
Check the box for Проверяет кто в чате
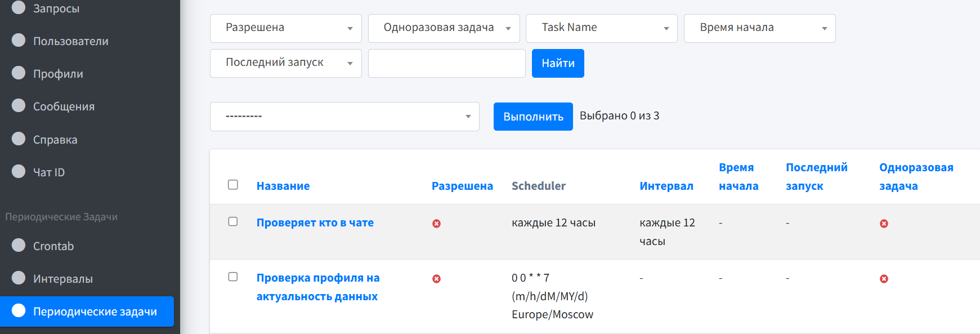click(x=233, y=222)
